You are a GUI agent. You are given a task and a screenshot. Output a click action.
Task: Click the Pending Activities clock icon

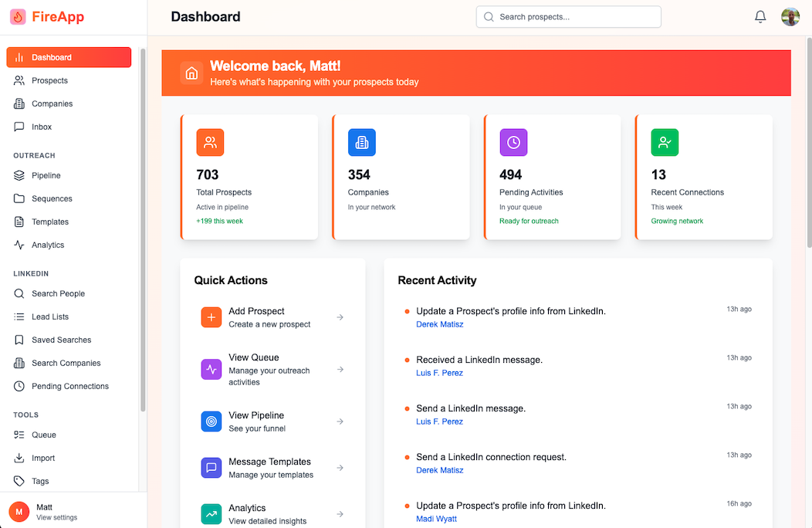pos(513,142)
